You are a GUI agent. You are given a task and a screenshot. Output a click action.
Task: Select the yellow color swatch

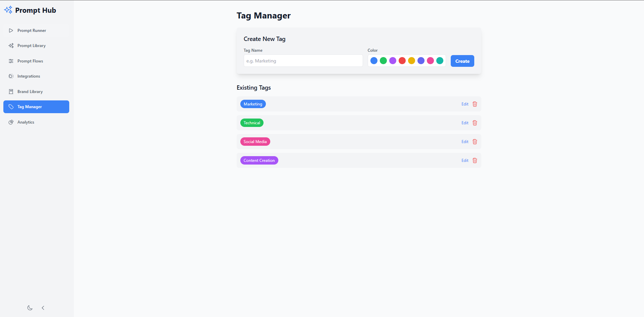(411, 61)
